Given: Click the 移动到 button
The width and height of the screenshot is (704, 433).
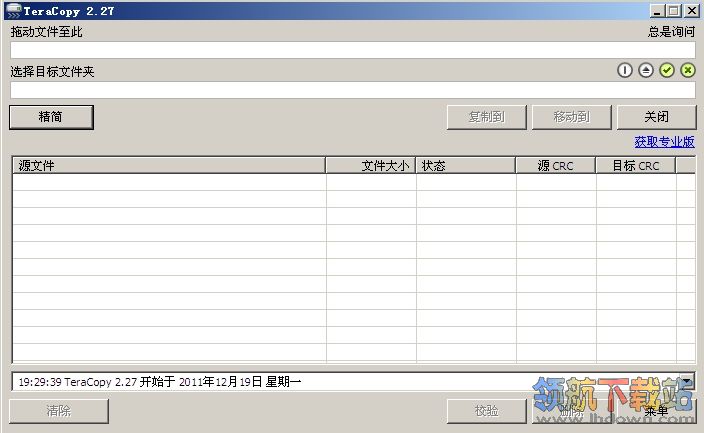Looking at the screenshot, I should [572, 117].
